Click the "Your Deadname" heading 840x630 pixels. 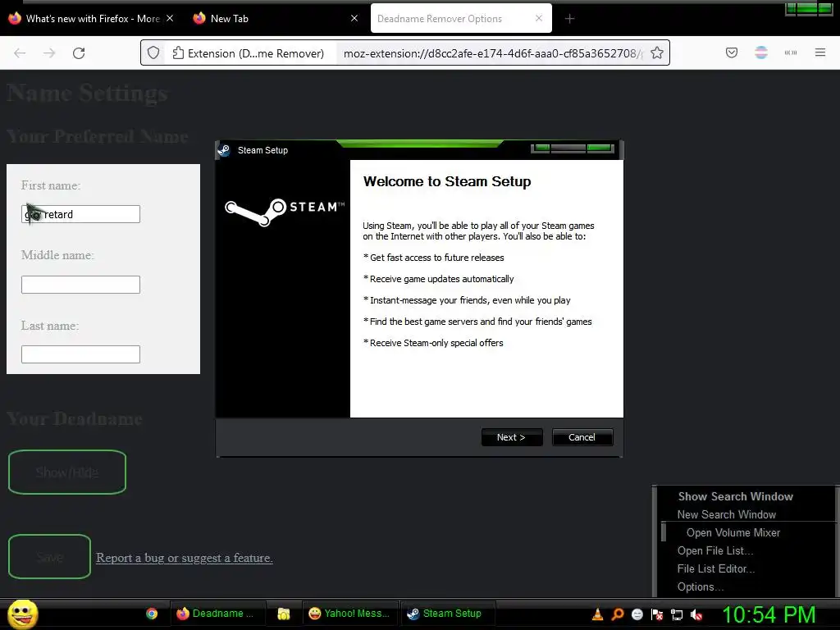(75, 418)
